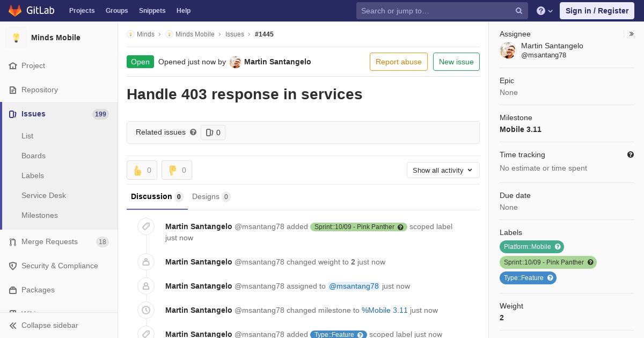
Task: Give a thumbs down reaction
Action: (177, 170)
